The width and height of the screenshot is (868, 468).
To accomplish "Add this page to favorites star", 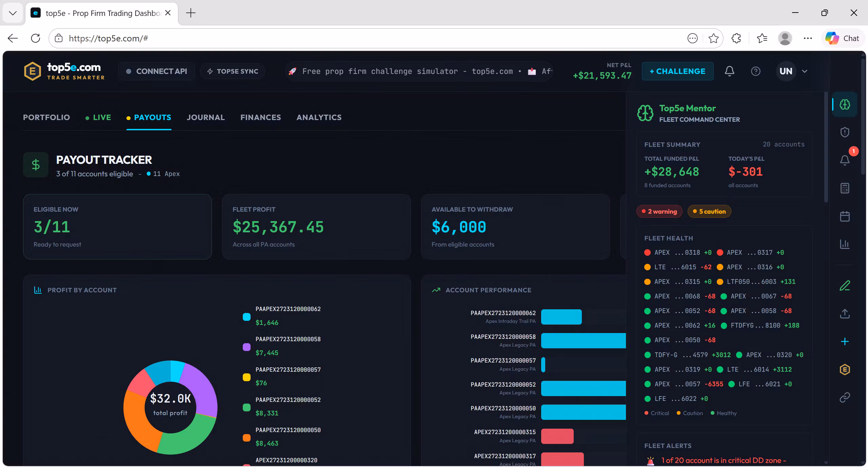I will pyautogui.click(x=713, y=38).
